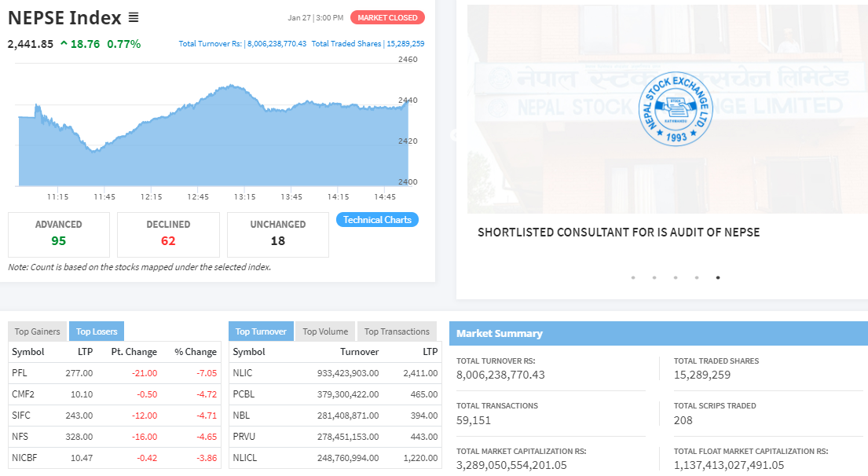The width and height of the screenshot is (868, 476).
Task: Click the Market Summary header
Action: (x=659, y=334)
